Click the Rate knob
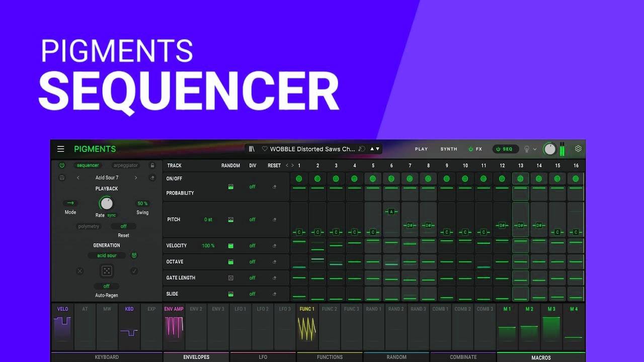Viewport: 644px width, 362px height. point(106,203)
